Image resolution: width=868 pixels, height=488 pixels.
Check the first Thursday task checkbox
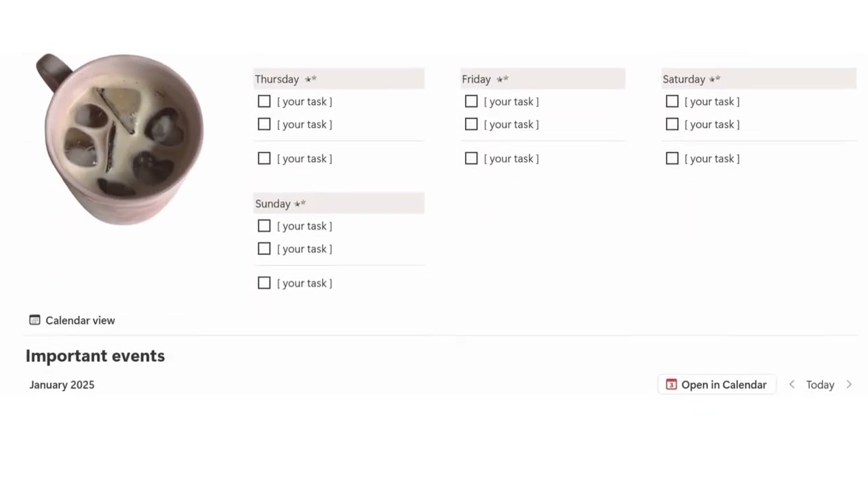[264, 102]
